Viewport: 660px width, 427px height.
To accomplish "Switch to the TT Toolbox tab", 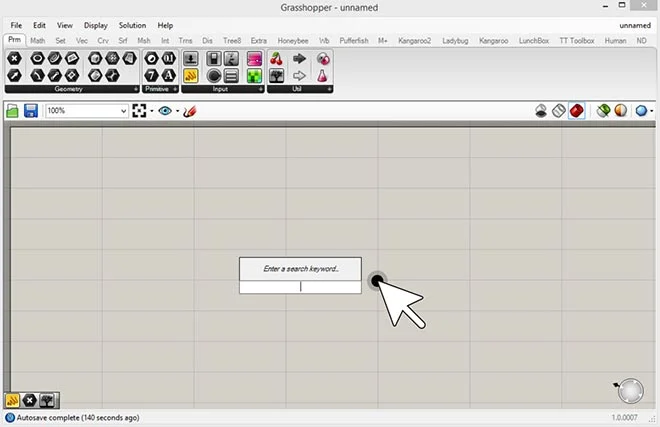I will pyautogui.click(x=577, y=41).
